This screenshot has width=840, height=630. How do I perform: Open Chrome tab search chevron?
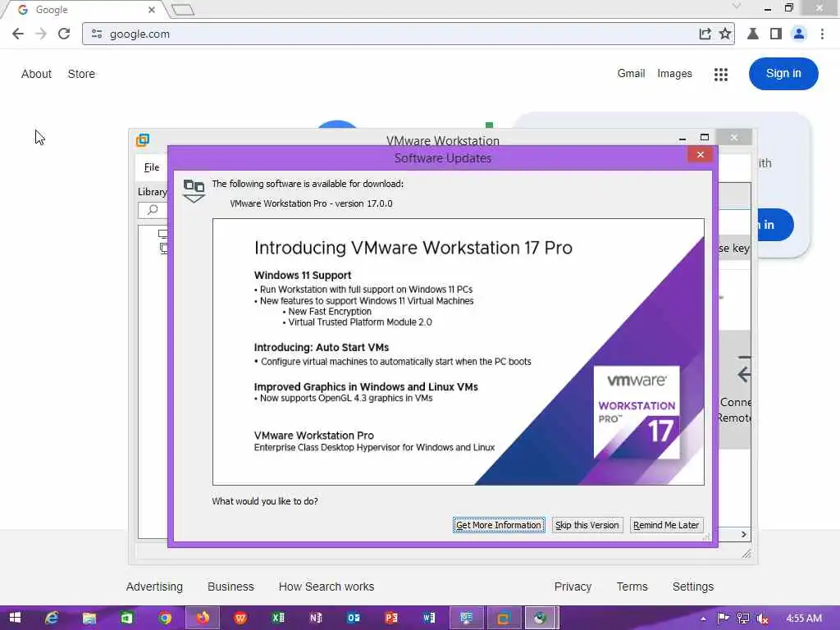[x=737, y=6]
